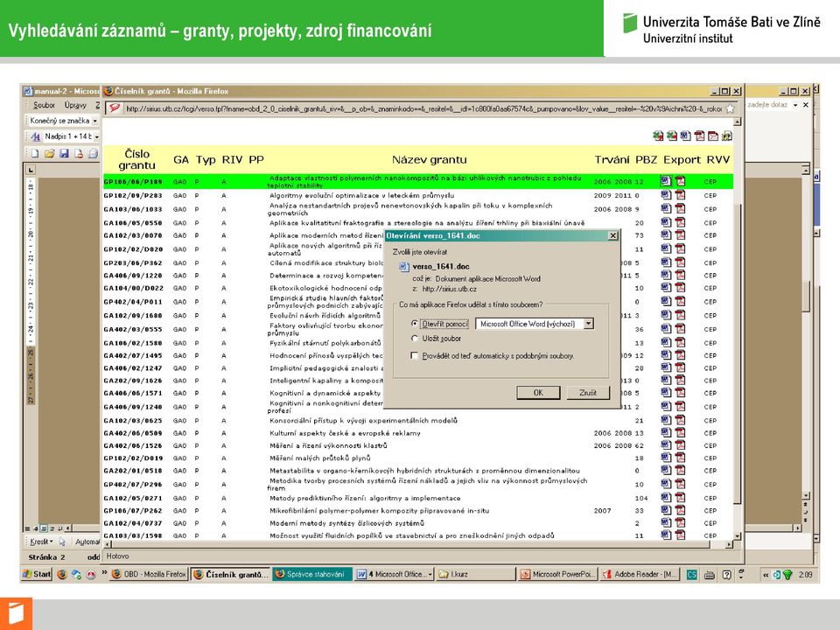Click bookmark star in Firefox address bar
The width and height of the screenshot is (840, 630).
(x=730, y=108)
